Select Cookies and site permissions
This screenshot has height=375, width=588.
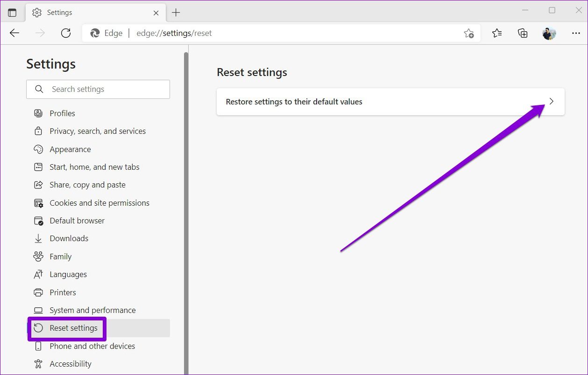tap(99, 203)
